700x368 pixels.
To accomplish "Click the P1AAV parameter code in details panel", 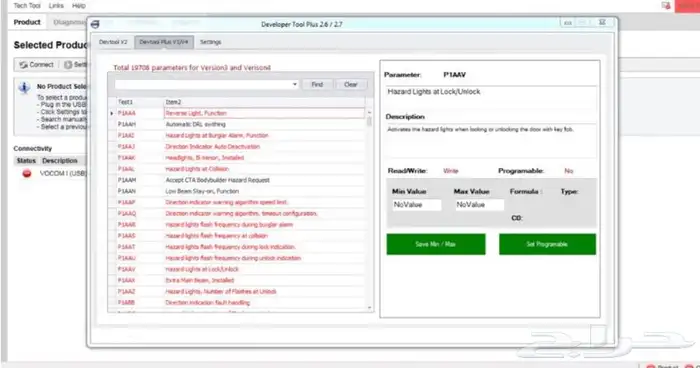I will [x=454, y=75].
